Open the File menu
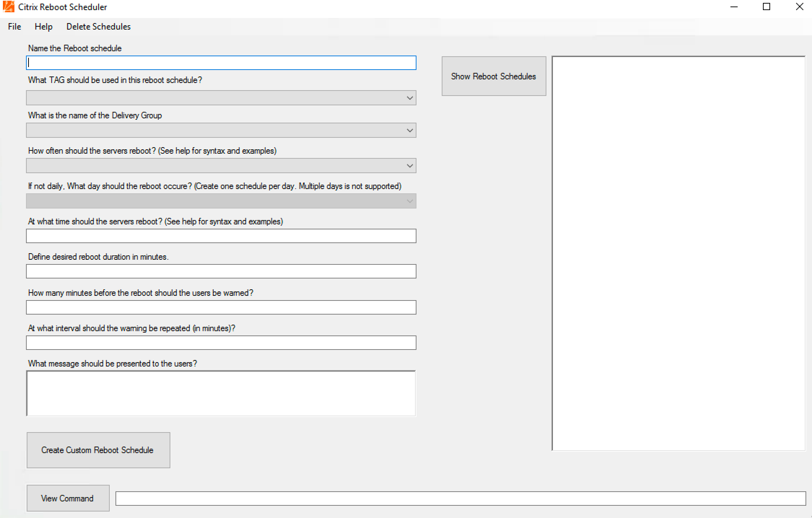 click(x=14, y=27)
